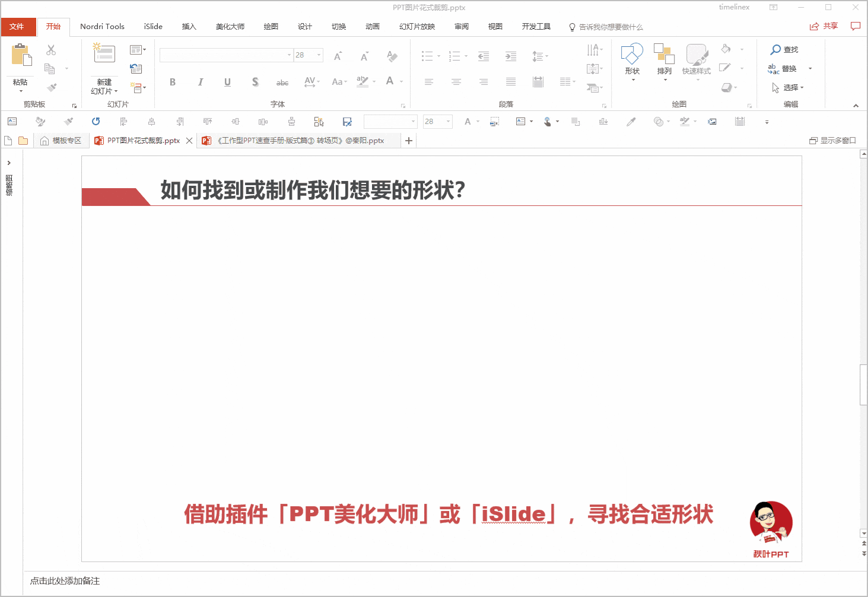Click the Paste (粘贴) clipboard icon
The height and width of the screenshot is (597, 868).
[21, 55]
